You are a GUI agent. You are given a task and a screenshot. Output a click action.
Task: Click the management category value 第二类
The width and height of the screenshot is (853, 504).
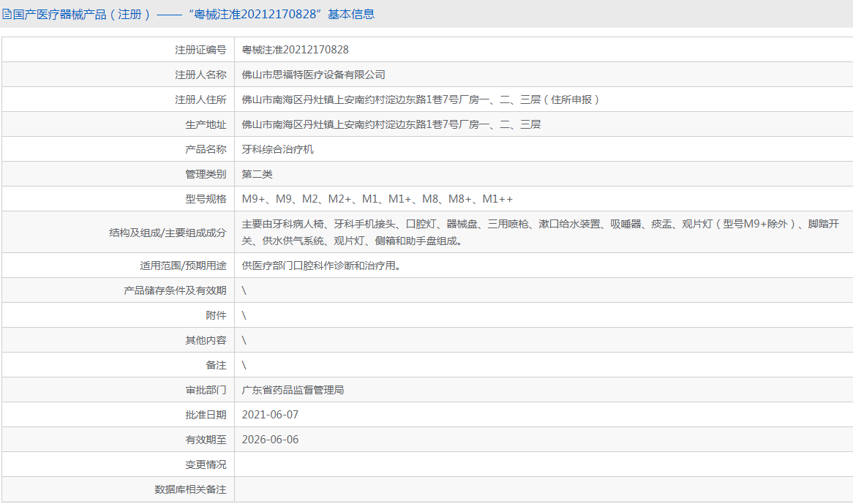click(x=258, y=174)
